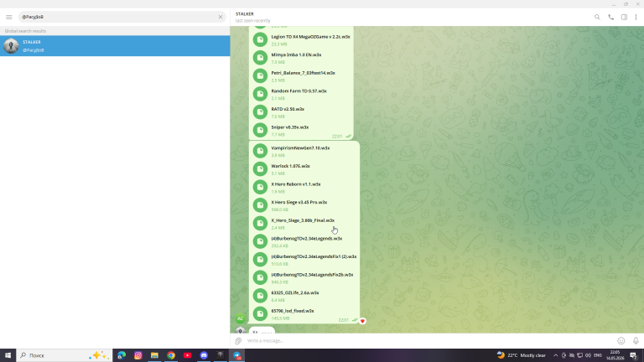Image resolution: width=644 pixels, height=362 pixels.
Task: Search inside the STALKER chat
Action: [597, 18]
